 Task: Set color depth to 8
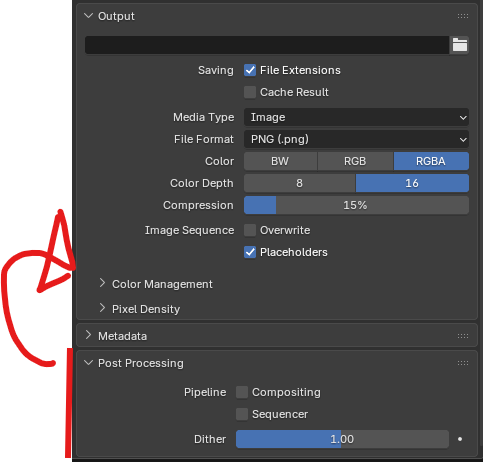(x=300, y=183)
